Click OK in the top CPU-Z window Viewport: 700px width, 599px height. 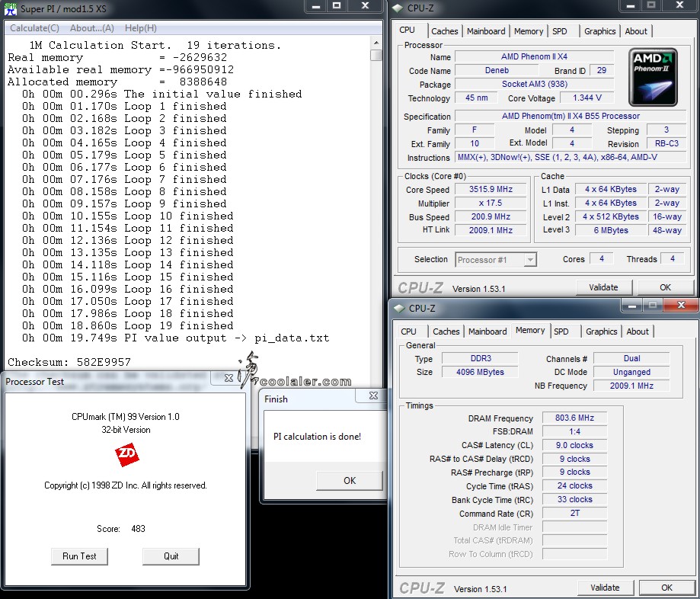[665, 287]
